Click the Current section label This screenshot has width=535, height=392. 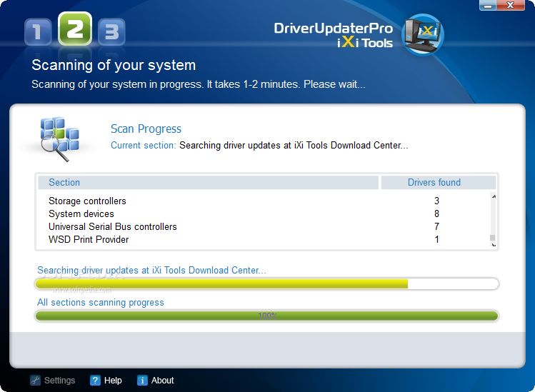(x=144, y=146)
